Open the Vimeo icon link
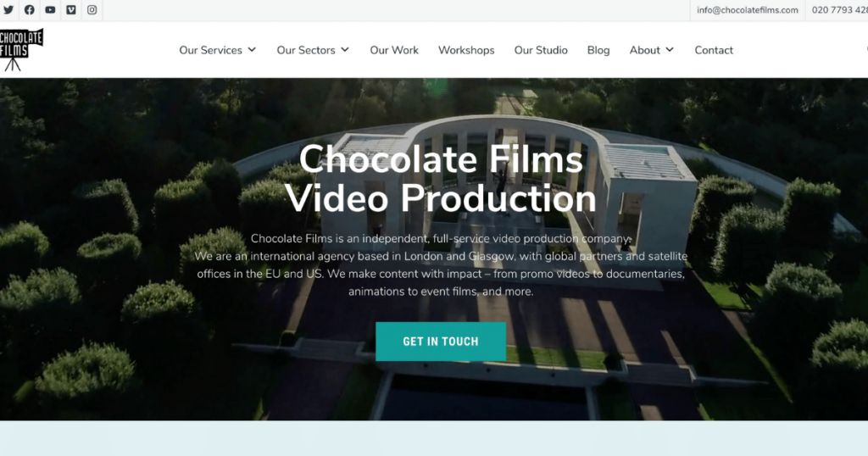Screen dimensions: 868x456 pyautogui.click(x=71, y=10)
